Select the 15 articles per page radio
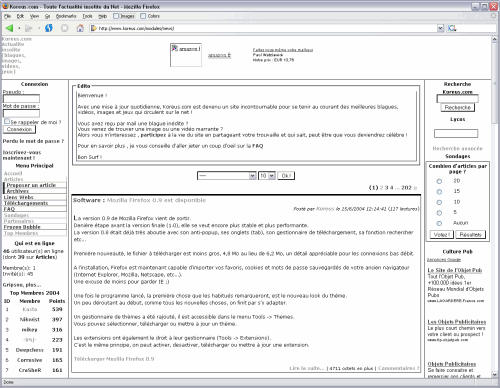500x388 pixels. [x=439, y=192]
